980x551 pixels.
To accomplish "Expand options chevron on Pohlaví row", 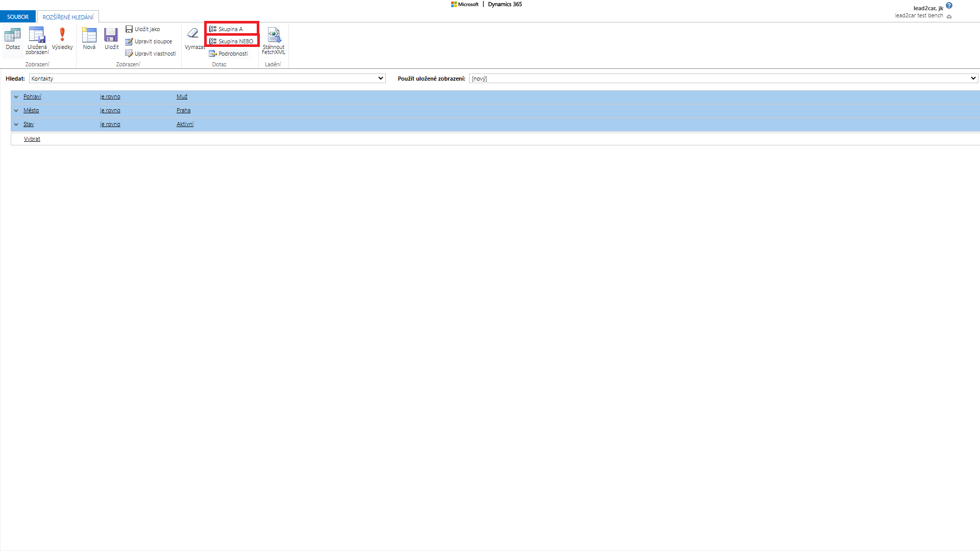I will pos(16,97).
